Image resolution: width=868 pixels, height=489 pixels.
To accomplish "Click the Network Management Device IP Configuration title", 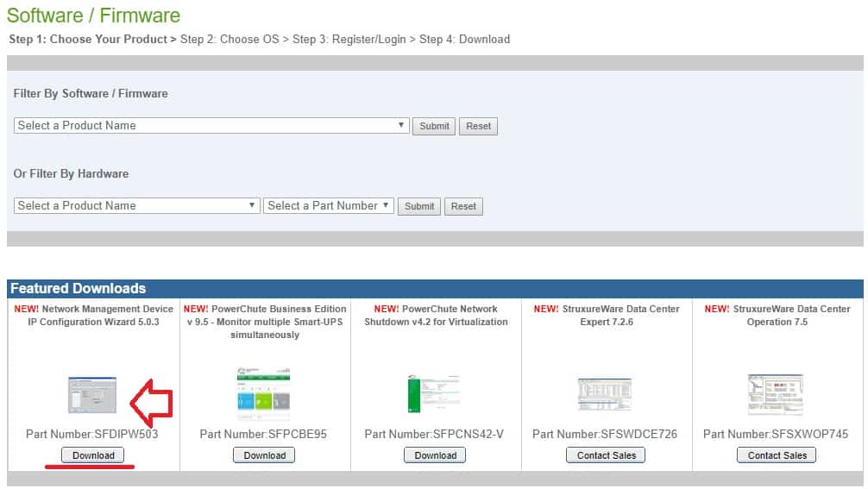I will (x=93, y=316).
